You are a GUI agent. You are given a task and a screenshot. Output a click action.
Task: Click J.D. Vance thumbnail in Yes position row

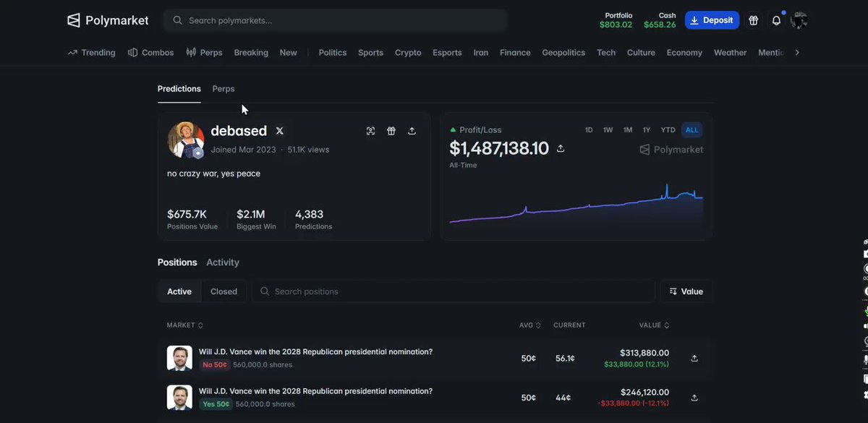click(x=179, y=398)
